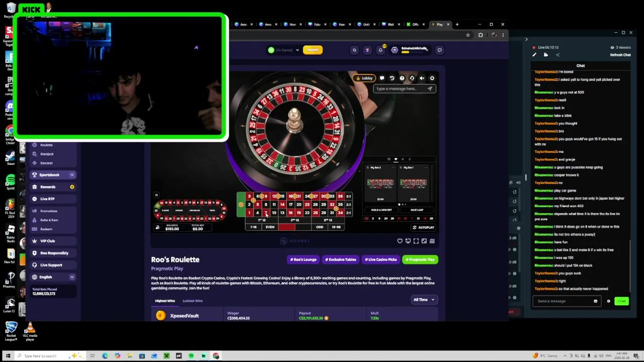The width and height of the screenshot is (644, 362).
Task: Toggle the racetrack view swap icon
Action: tap(156, 195)
